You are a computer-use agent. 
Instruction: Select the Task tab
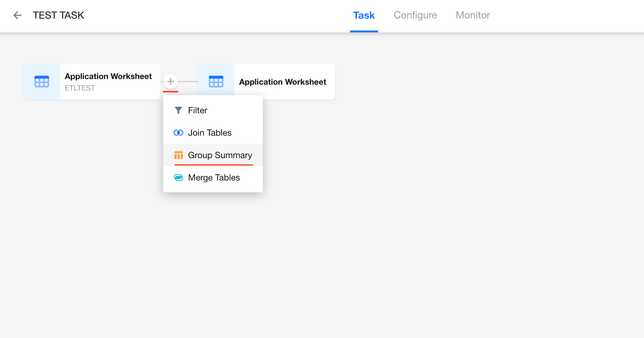click(x=364, y=15)
